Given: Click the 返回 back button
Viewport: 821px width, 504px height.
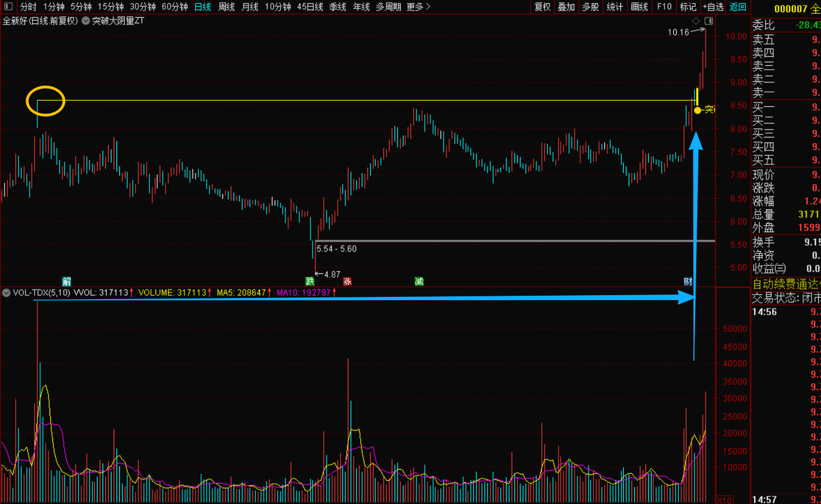Looking at the screenshot, I should (737, 7).
